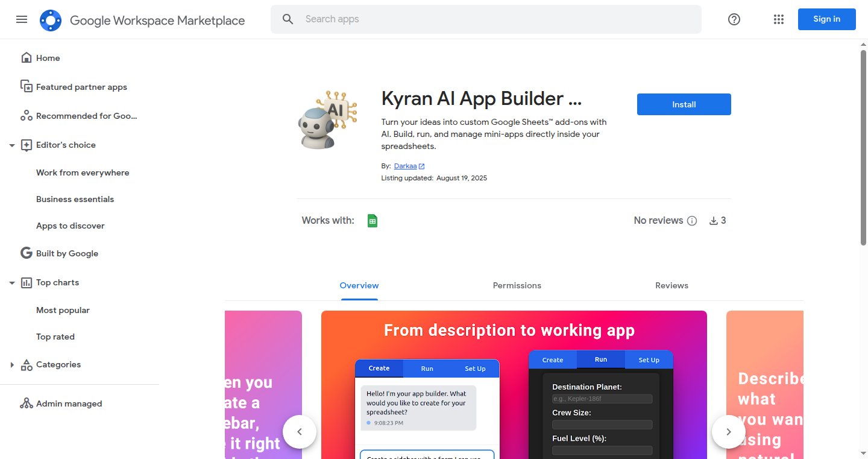Open Built by Google label

[67, 253]
